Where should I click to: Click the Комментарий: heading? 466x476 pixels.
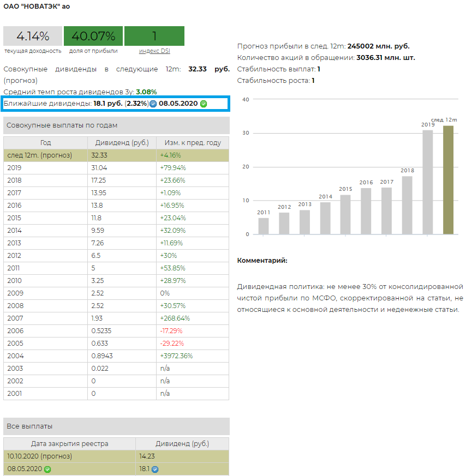pyautogui.click(x=262, y=261)
